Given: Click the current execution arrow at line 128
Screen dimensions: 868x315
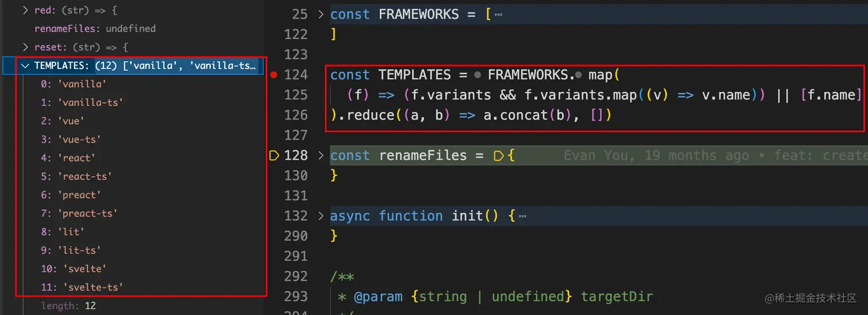Looking at the screenshot, I should [x=273, y=155].
